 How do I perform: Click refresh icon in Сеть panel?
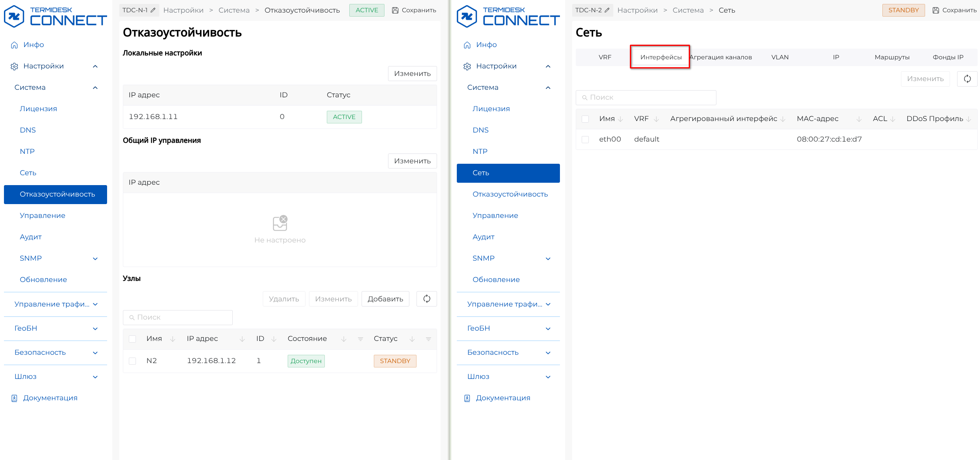pos(967,79)
